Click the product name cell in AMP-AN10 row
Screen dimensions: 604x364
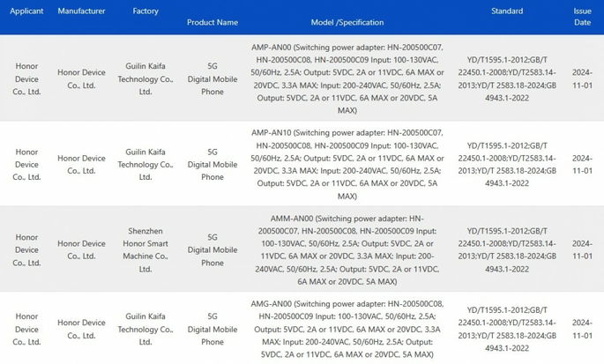pyautogui.click(x=213, y=164)
